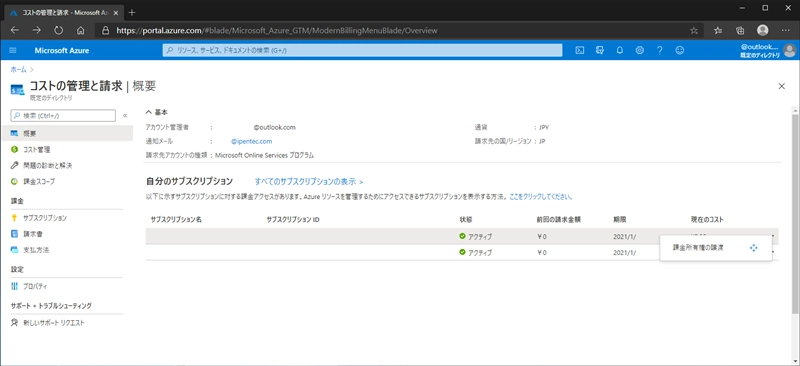Screen dimensions: 800x366
Task: Click the プロパティ bars icon
Action: [14, 286]
